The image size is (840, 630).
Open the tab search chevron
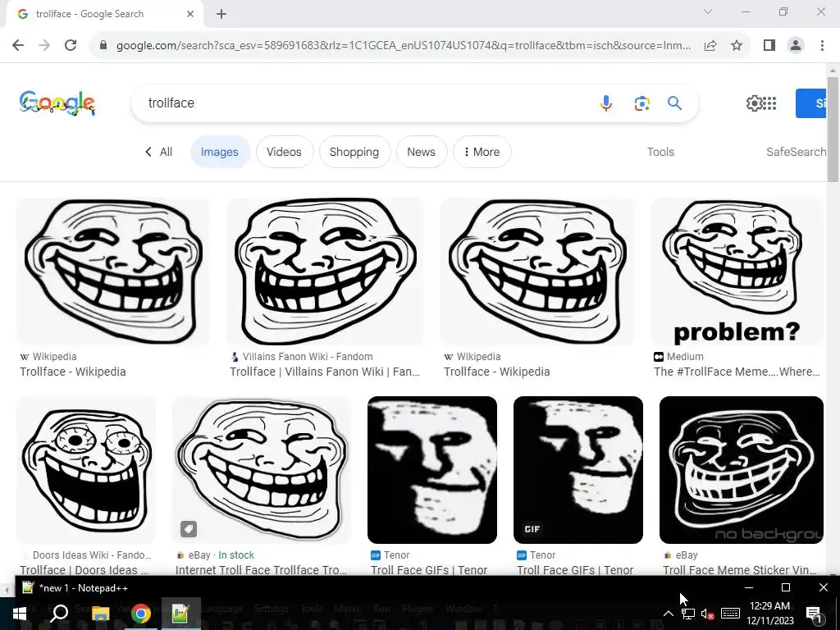tap(708, 11)
